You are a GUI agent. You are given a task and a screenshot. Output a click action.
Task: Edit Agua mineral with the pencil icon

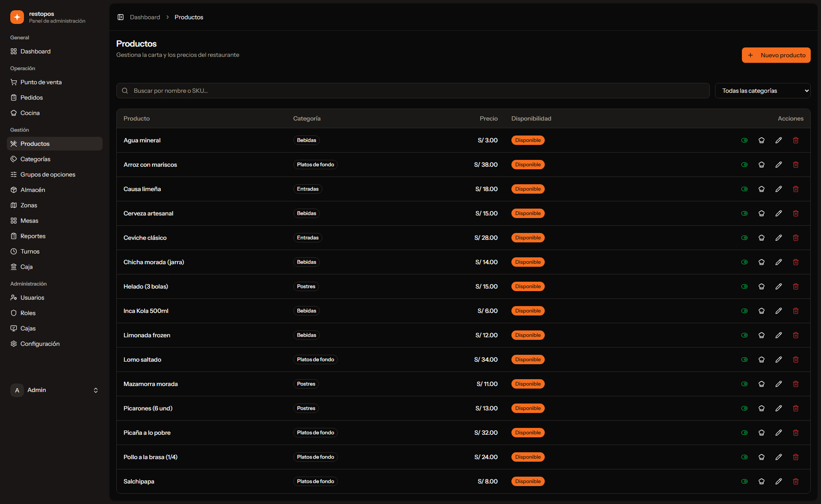pyautogui.click(x=779, y=140)
